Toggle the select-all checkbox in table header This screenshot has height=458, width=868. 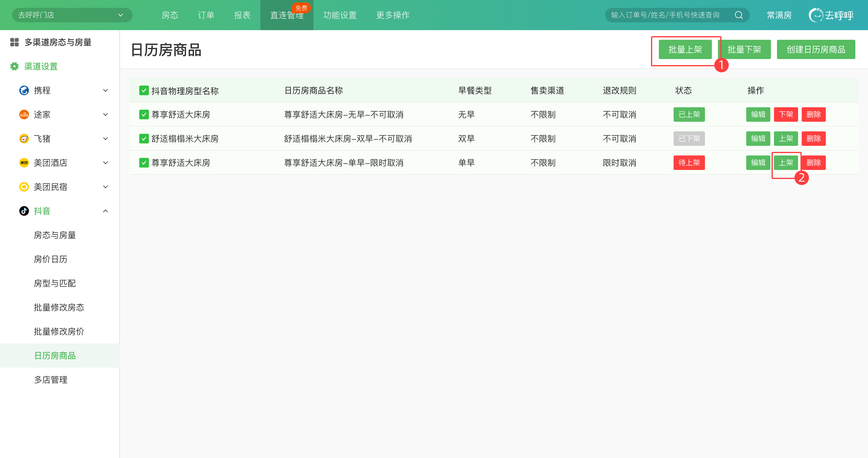click(144, 90)
